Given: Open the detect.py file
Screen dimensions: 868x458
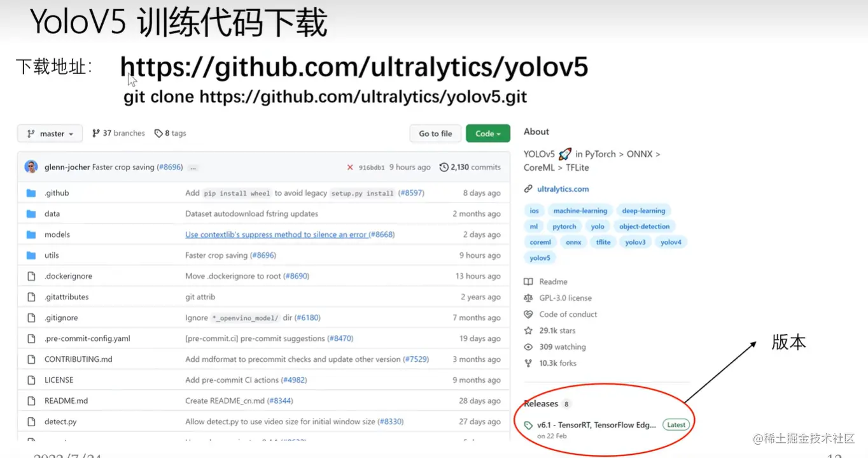Looking at the screenshot, I should 60,422.
